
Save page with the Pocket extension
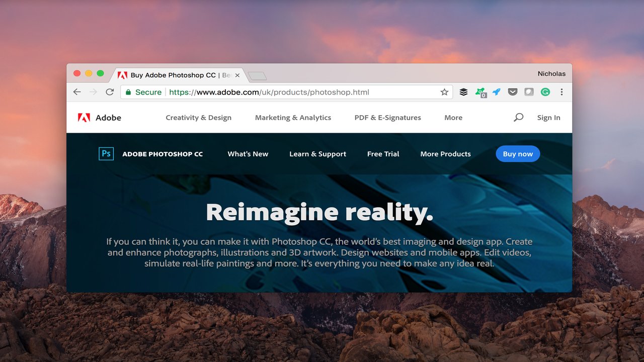(512, 92)
